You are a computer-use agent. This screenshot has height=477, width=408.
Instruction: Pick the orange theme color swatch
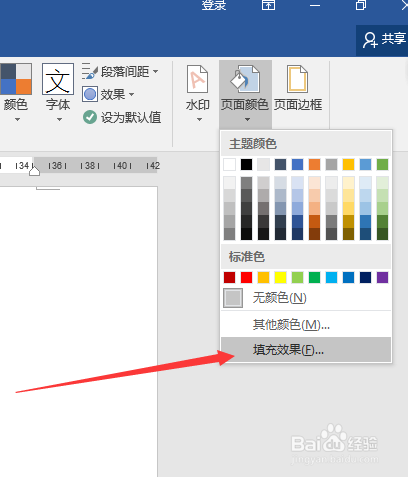point(314,164)
